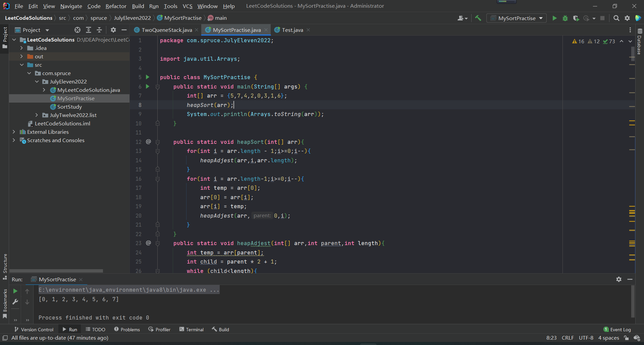Open Terminal tool window
Screen dimensions: 644x345
click(x=192, y=330)
